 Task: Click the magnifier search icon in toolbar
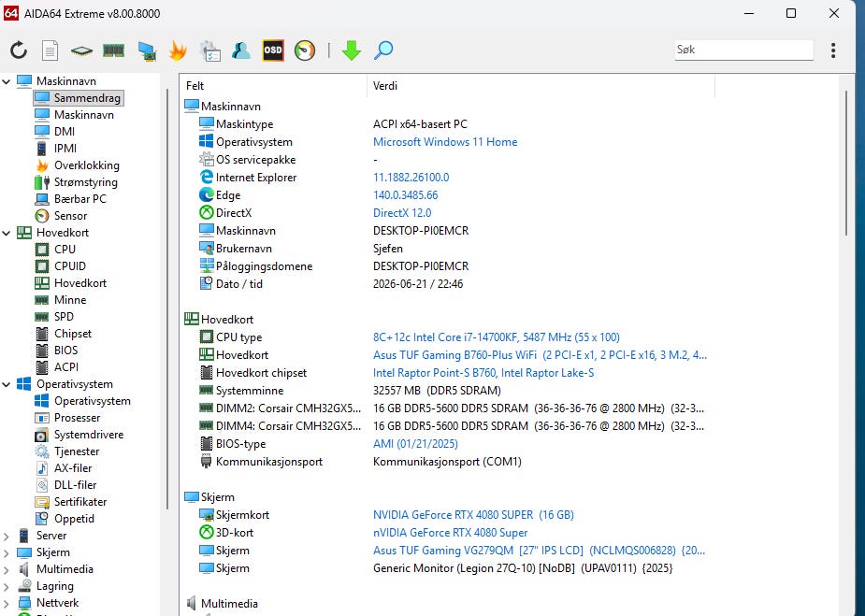[x=383, y=50]
